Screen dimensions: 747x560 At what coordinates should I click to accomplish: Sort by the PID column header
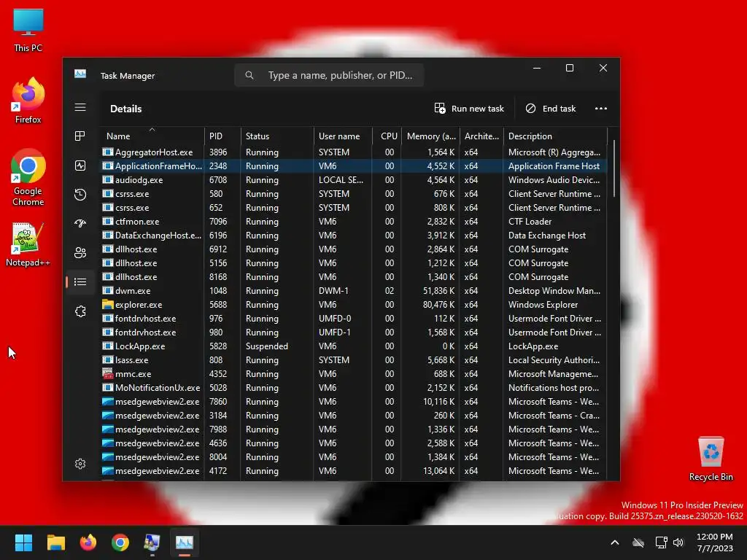222,136
